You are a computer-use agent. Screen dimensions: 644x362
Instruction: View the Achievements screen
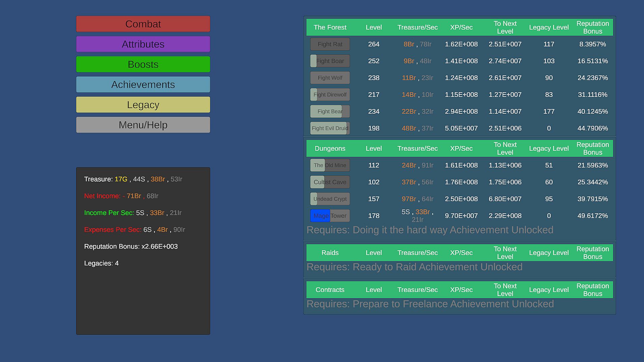tap(143, 84)
